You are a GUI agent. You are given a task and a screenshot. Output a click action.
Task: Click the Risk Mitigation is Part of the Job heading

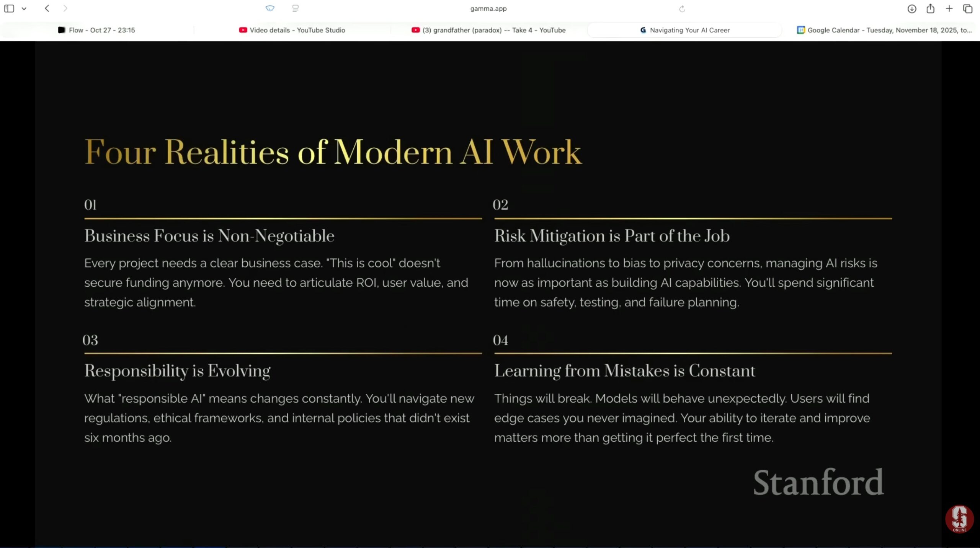(x=612, y=236)
